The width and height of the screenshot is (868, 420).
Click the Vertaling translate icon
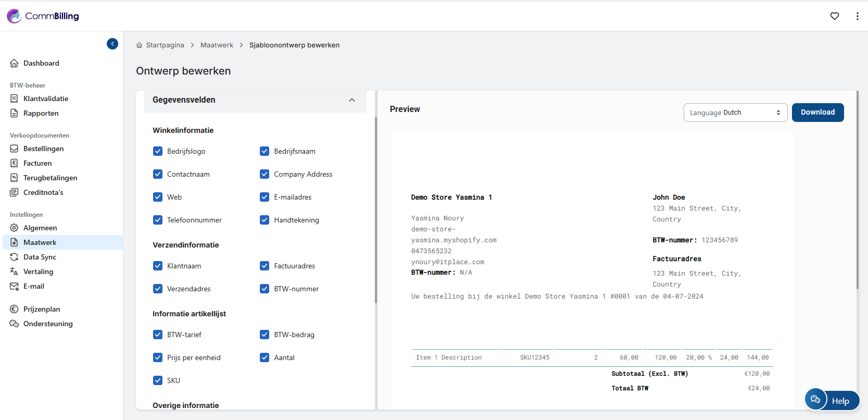14,271
